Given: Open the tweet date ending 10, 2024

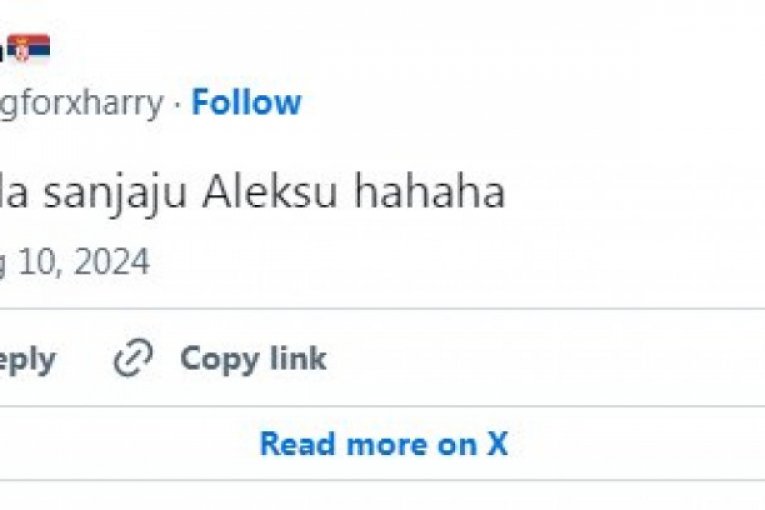Looking at the screenshot, I should pyautogui.click(x=74, y=262).
